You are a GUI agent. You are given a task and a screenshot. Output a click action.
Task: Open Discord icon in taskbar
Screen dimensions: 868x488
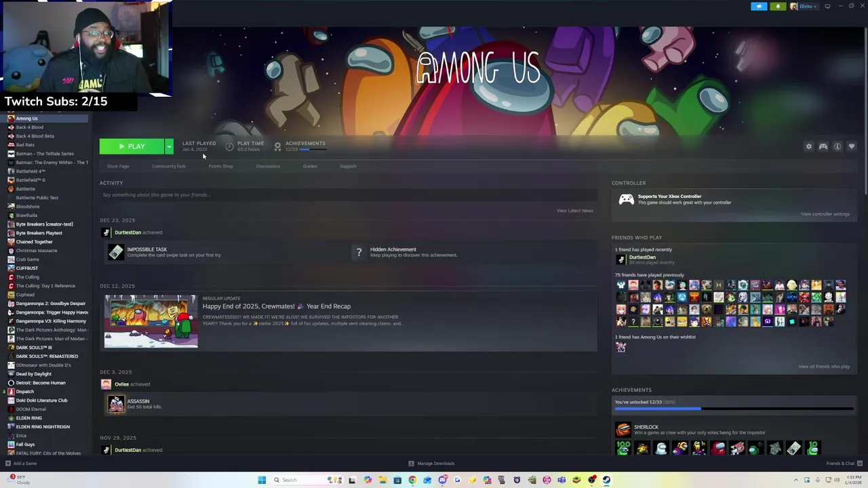click(442, 481)
